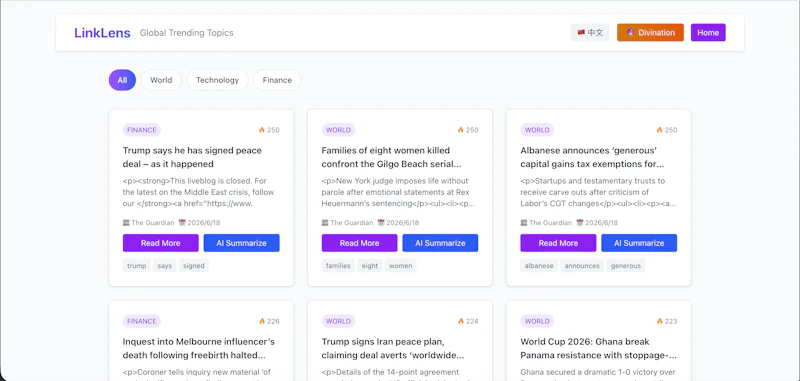Click calendar icon on Gilgo Beach card

click(x=381, y=223)
